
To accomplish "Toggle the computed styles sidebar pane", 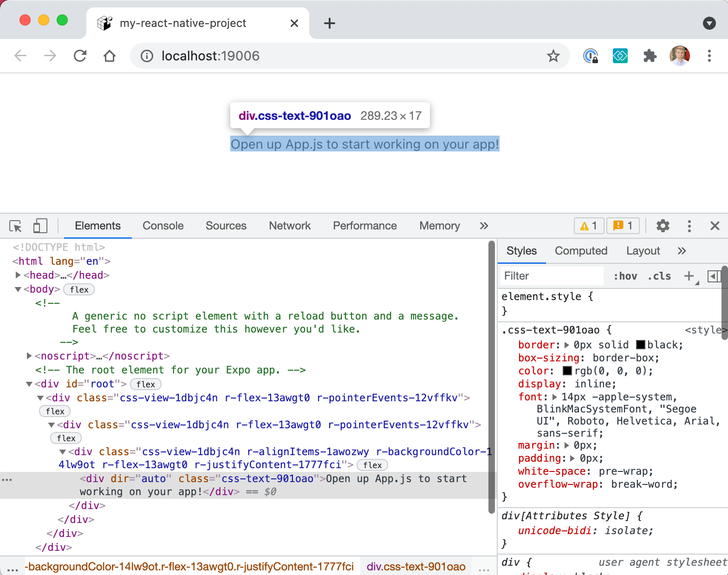I will (714, 276).
